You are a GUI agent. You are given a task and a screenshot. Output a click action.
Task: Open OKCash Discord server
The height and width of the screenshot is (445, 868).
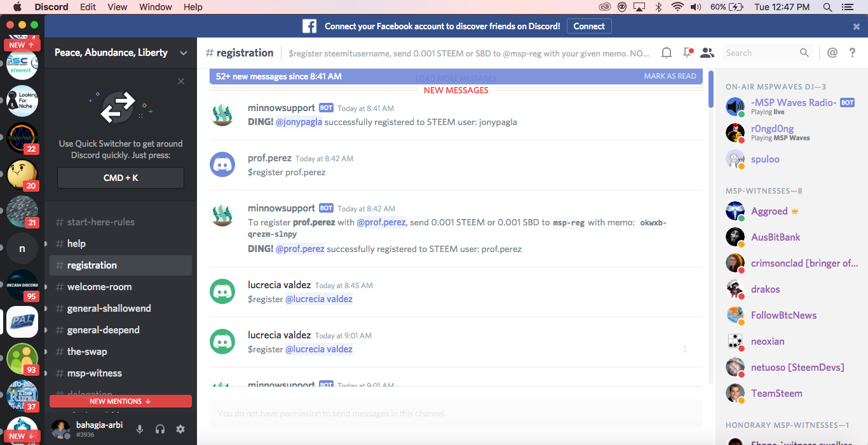(x=22, y=285)
